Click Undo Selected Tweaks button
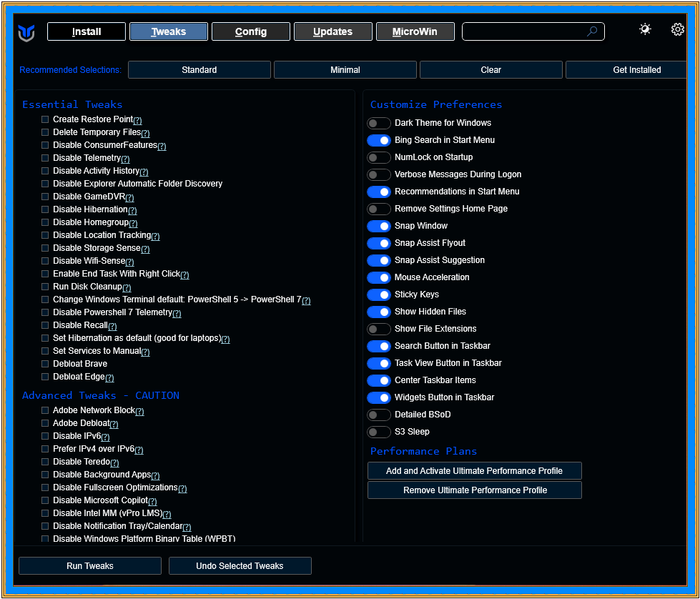 (240, 566)
